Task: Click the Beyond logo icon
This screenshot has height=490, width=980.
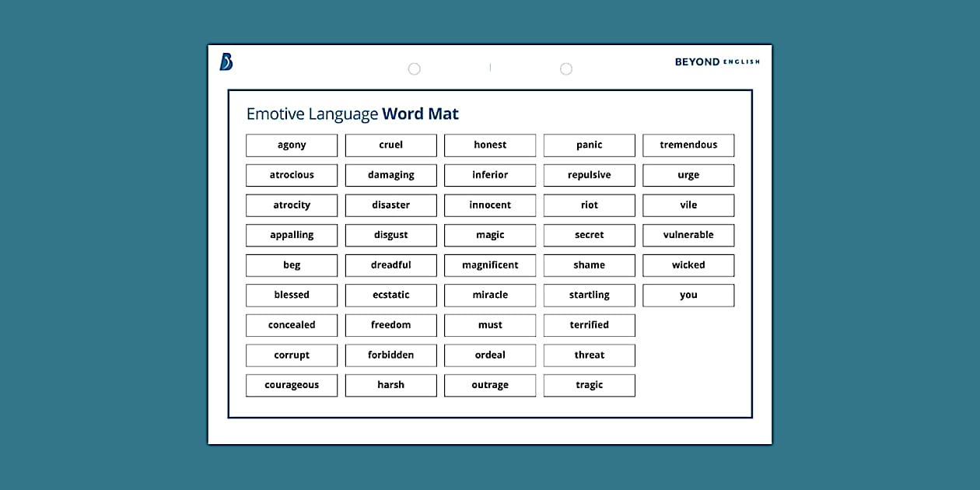Action: coord(226,62)
